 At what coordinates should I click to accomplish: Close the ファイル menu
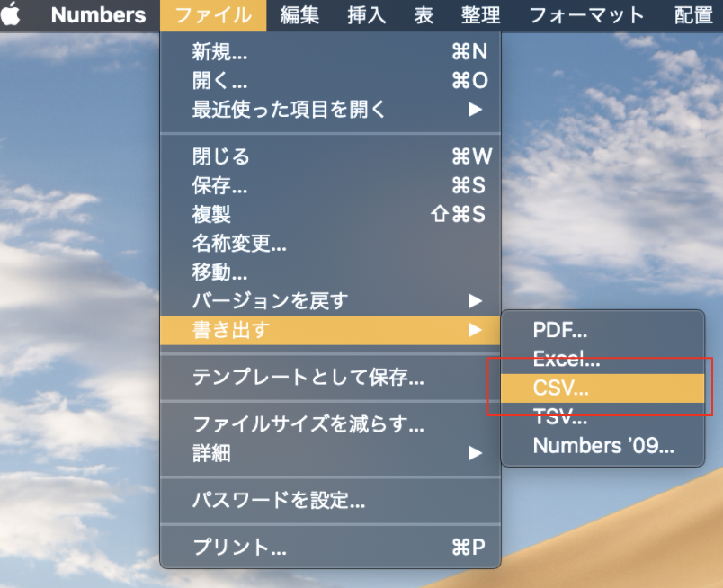[213, 15]
